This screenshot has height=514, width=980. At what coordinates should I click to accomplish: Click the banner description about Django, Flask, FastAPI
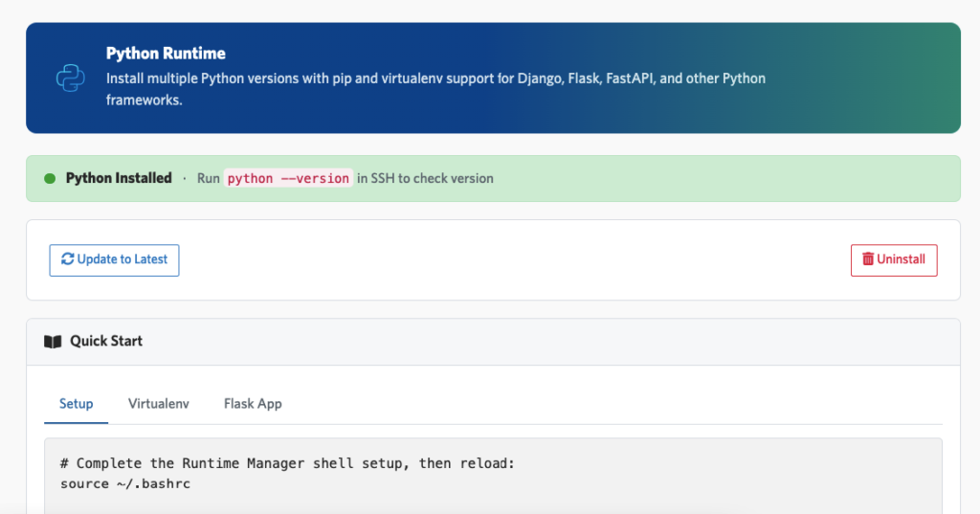435,89
